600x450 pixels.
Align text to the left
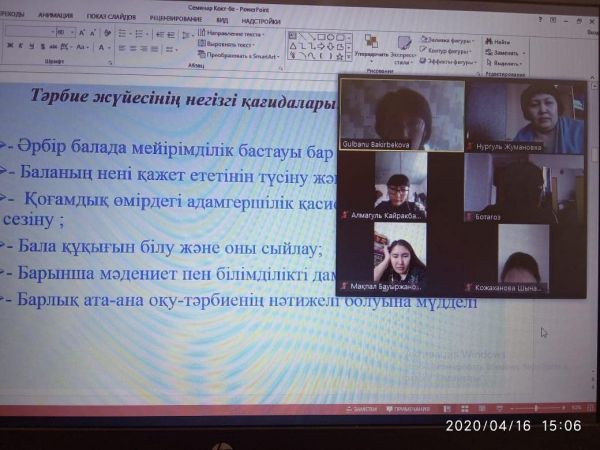pos(122,48)
